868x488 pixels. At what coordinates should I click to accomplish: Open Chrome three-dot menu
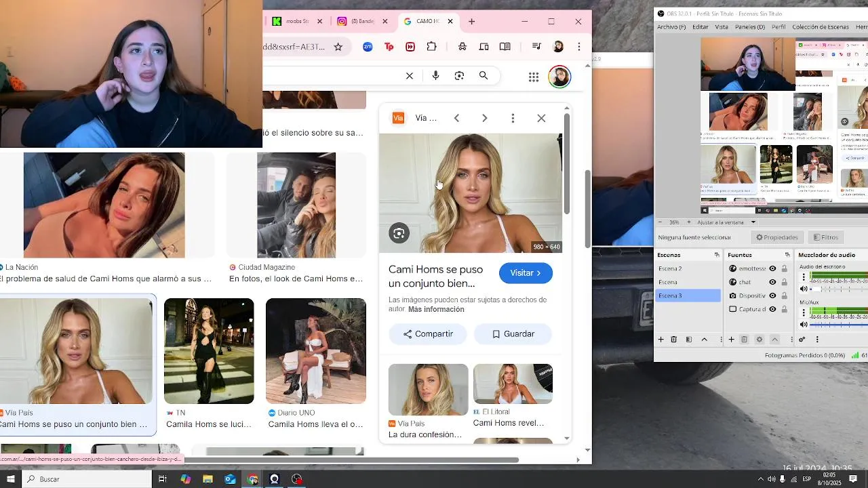click(x=578, y=47)
